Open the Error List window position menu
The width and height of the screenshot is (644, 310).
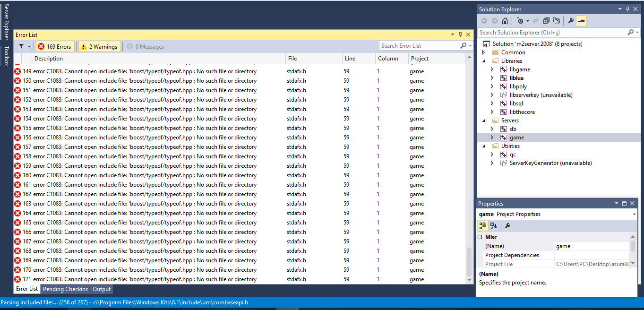point(452,34)
